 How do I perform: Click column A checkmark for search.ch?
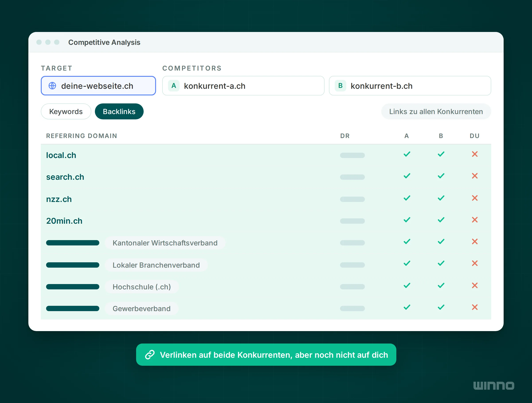[407, 176]
